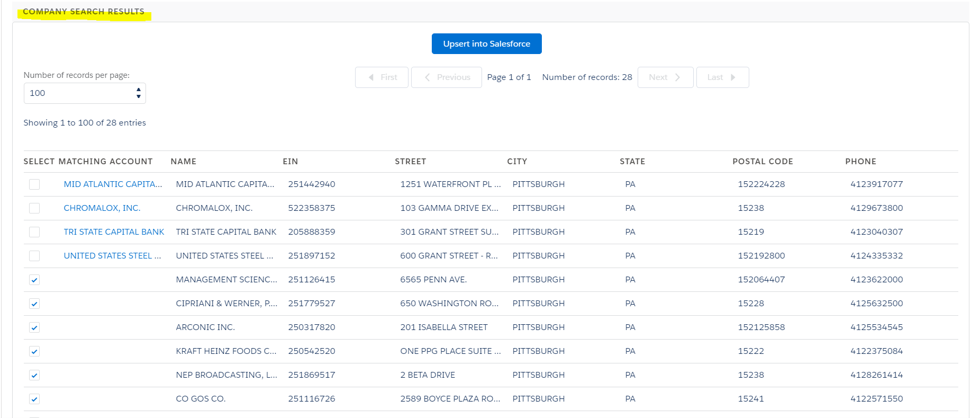Viewport: 980px width, 418px height.
Task: Click the SELECT column header
Action: tap(39, 162)
